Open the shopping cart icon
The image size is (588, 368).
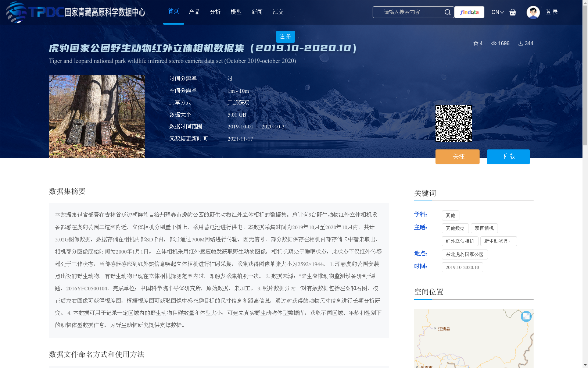(513, 12)
